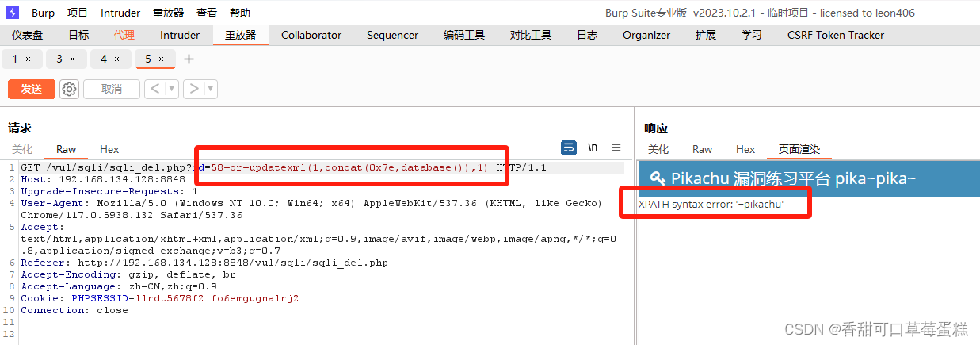Click the Referer header line
This screenshot has width=980, height=345.
click(204, 263)
